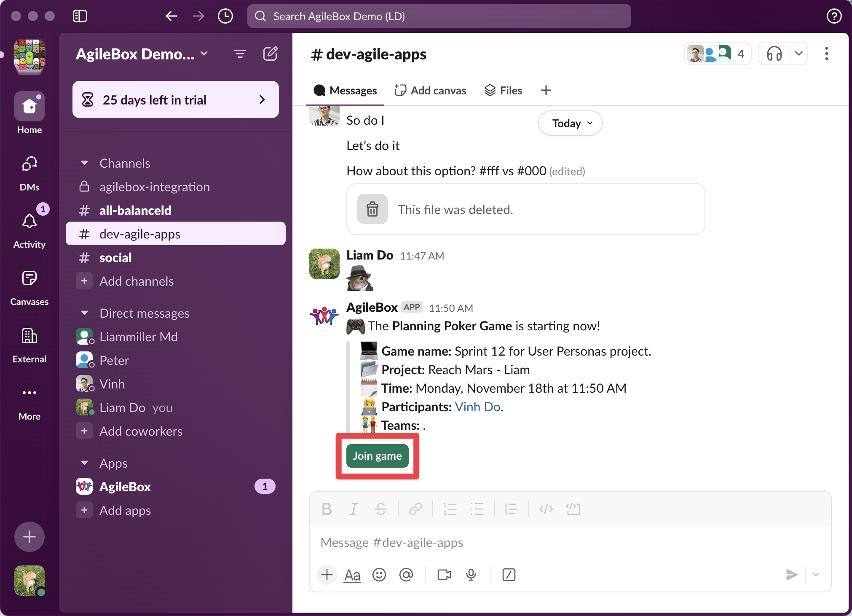Click the mention @ icon

[406, 575]
